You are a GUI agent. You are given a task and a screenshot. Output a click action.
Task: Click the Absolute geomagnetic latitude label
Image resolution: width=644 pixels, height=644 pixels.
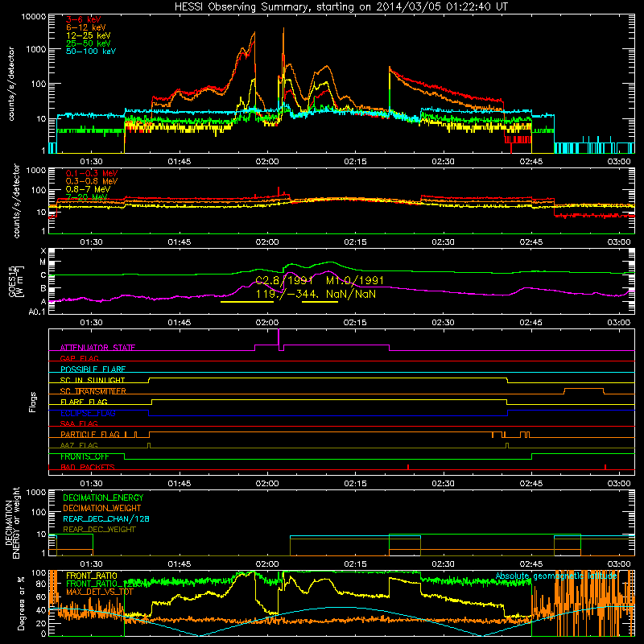pyautogui.click(x=556, y=576)
